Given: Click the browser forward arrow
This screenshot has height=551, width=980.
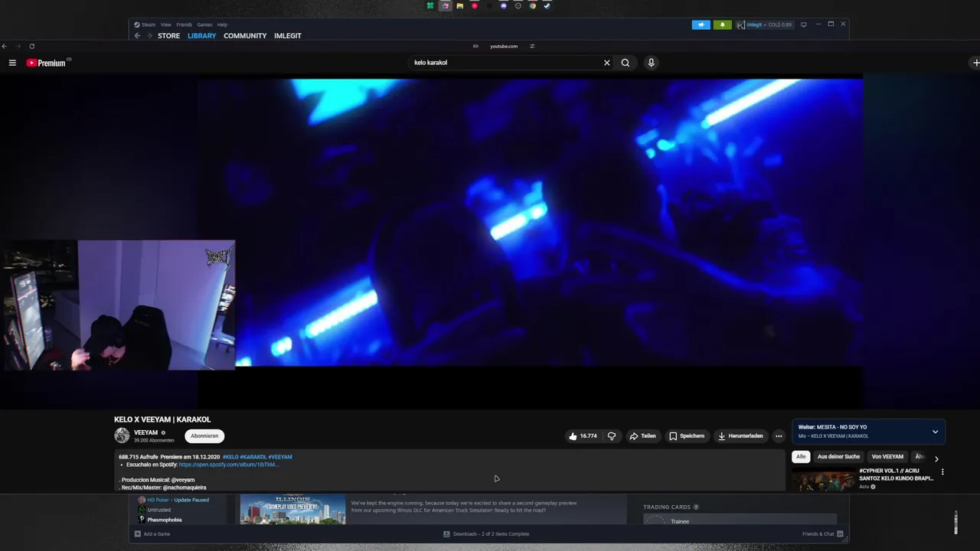Looking at the screenshot, I should click(18, 46).
